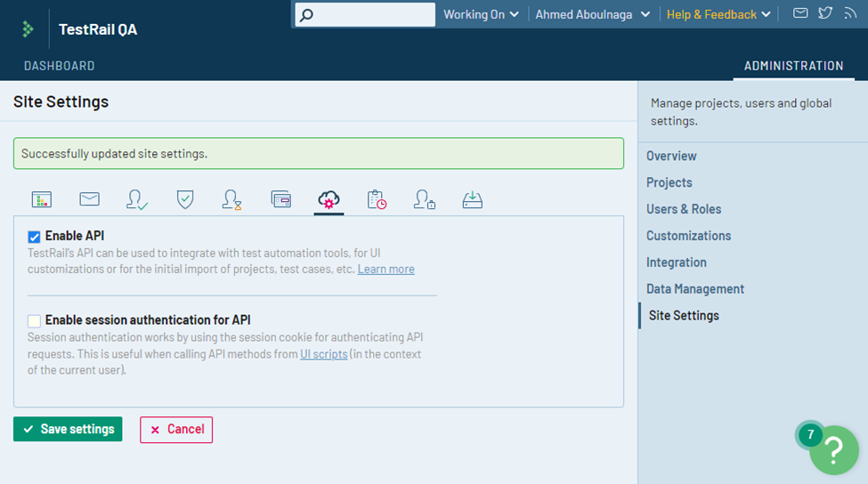Screen dimensions: 868x484
Task: Click the Save settings button
Action: [x=68, y=429]
